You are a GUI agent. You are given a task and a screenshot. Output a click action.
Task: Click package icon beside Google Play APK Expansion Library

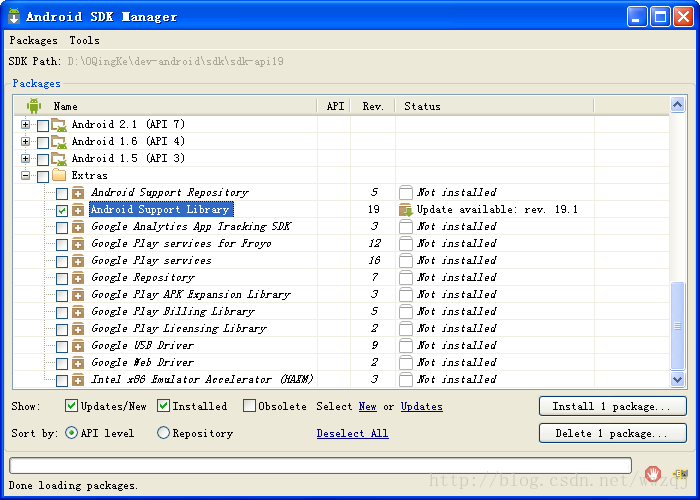[78, 295]
